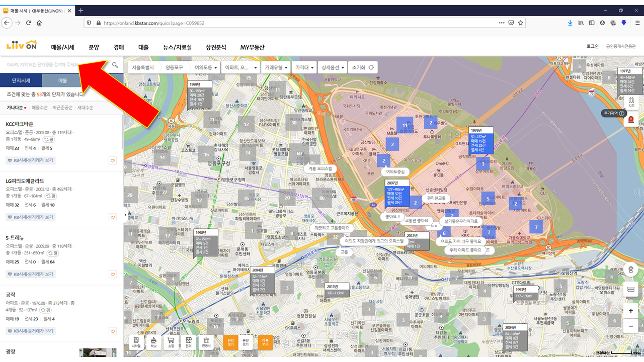Screen dimensions: 644x362
Task: Open page actions ellipsis in address bar
Action: 502,23
